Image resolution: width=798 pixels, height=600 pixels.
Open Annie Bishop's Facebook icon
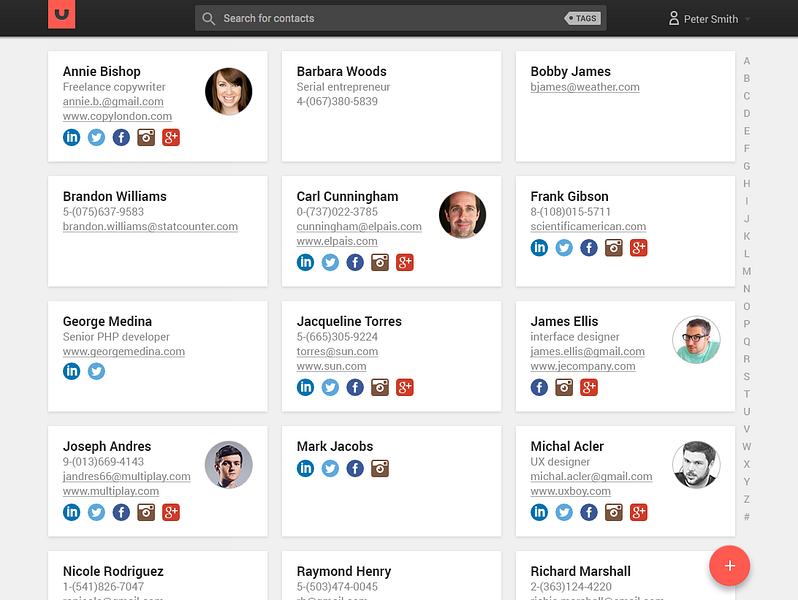tap(121, 137)
